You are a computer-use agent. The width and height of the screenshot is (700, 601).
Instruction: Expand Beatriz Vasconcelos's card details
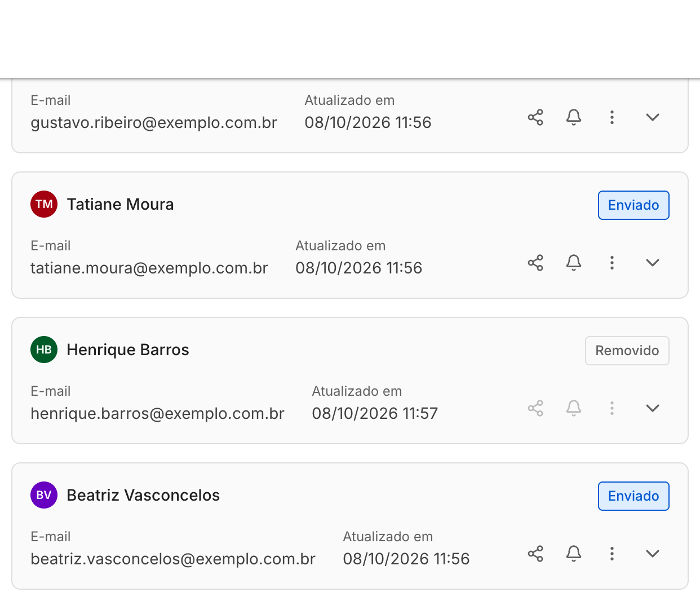coord(653,554)
